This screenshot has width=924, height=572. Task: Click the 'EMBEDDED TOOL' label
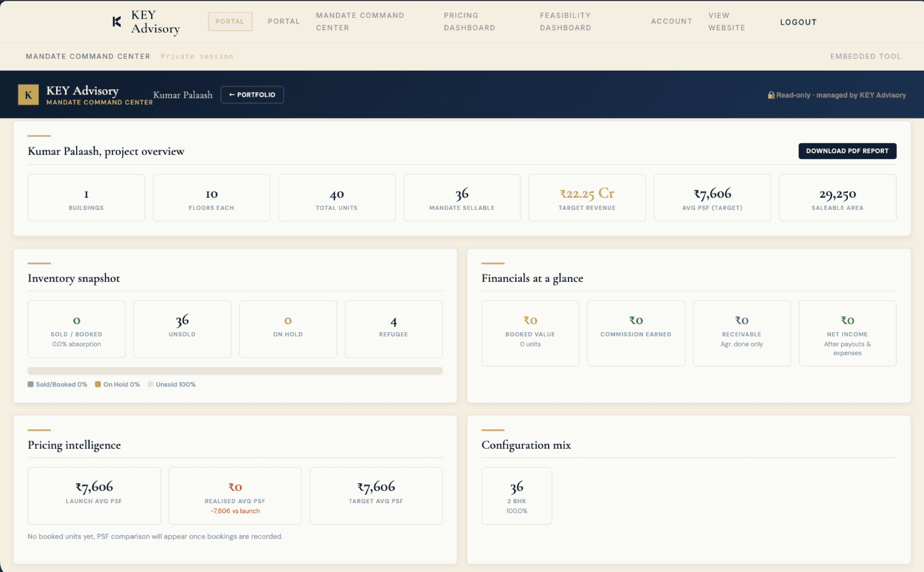point(865,56)
